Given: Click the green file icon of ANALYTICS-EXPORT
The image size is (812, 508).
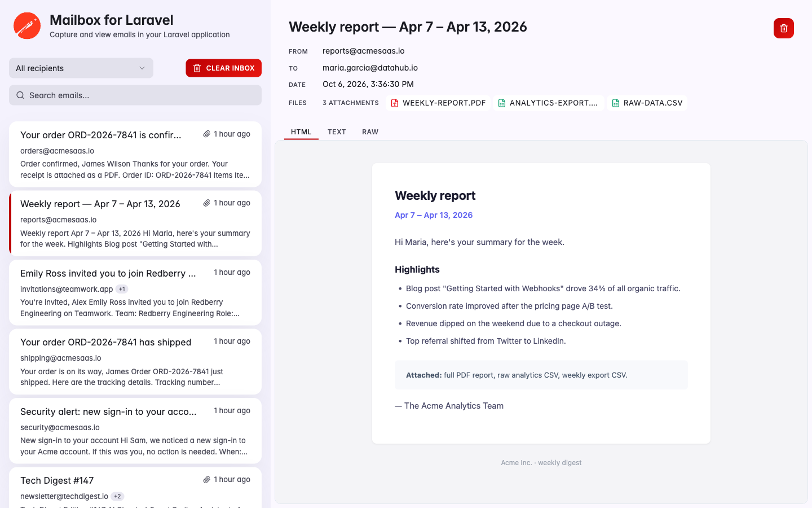Looking at the screenshot, I should click(x=502, y=103).
